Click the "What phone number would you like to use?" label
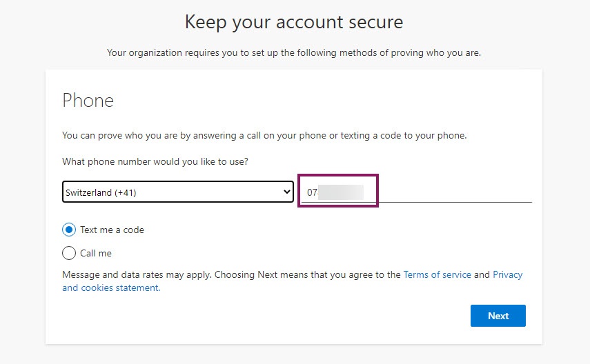Viewport: 590px width, 364px height. (x=155, y=161)
